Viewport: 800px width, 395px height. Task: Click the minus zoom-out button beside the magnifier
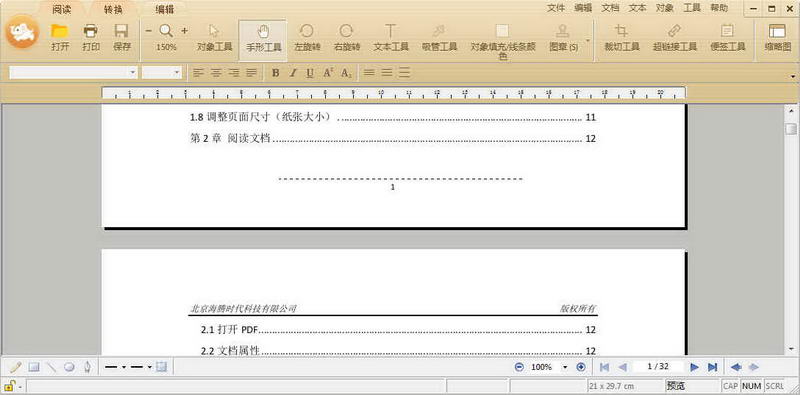point(148,31)
